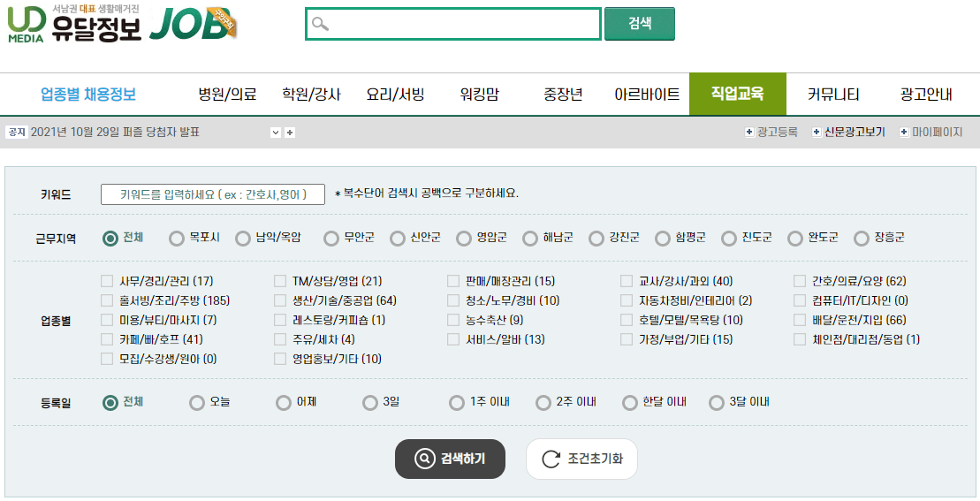Check the 배달/운전/지입 (66) checkbox

(x=800, y=320)
